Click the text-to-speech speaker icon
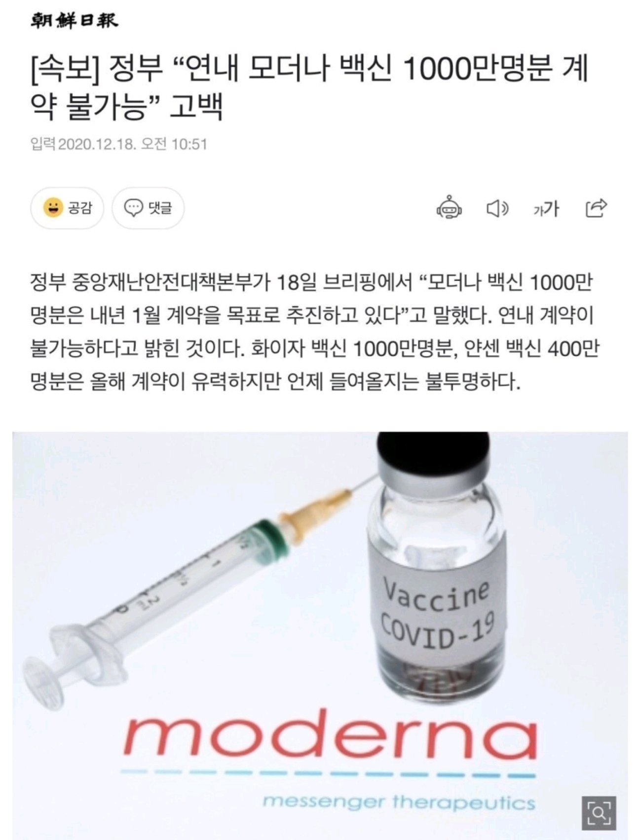The height and width of the screenshot is (840, 639). click(x=497, y=209)
